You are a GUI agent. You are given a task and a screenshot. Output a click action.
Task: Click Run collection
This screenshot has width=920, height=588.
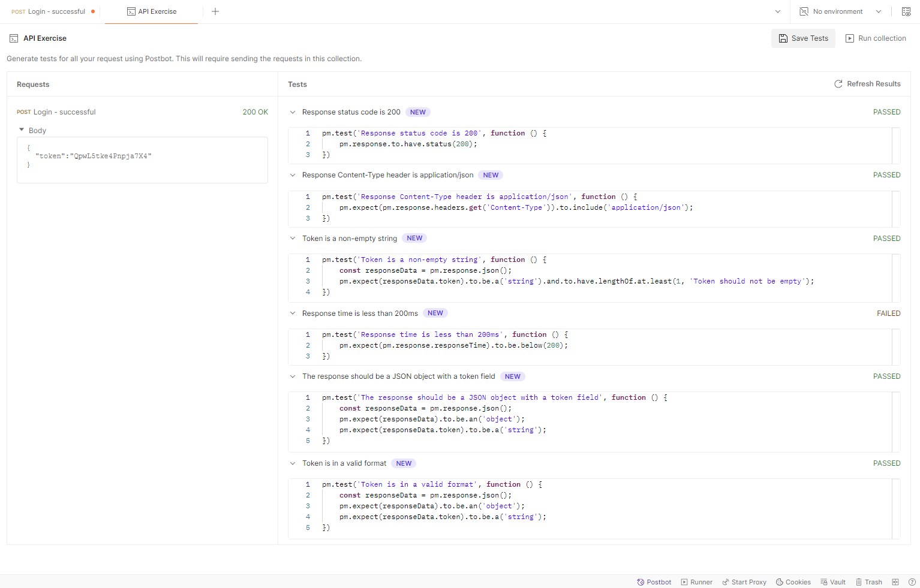pyautogui.click(x=876, y=38)
